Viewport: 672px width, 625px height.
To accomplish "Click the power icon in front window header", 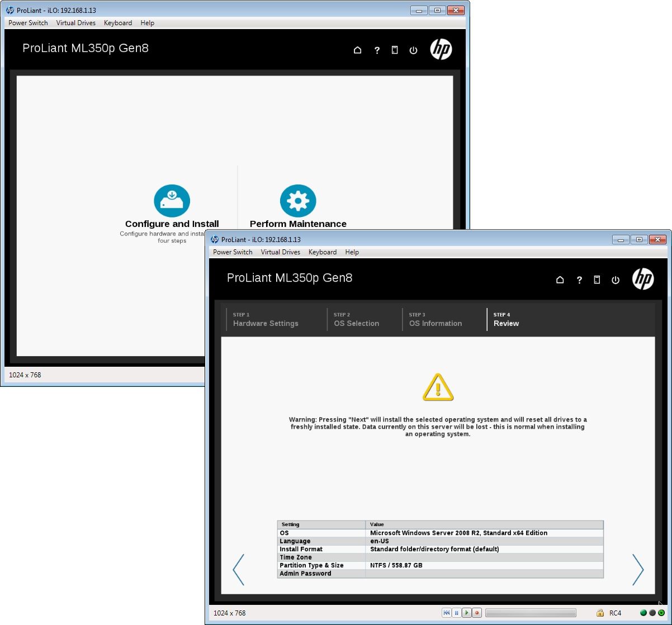I will (616, 280).
